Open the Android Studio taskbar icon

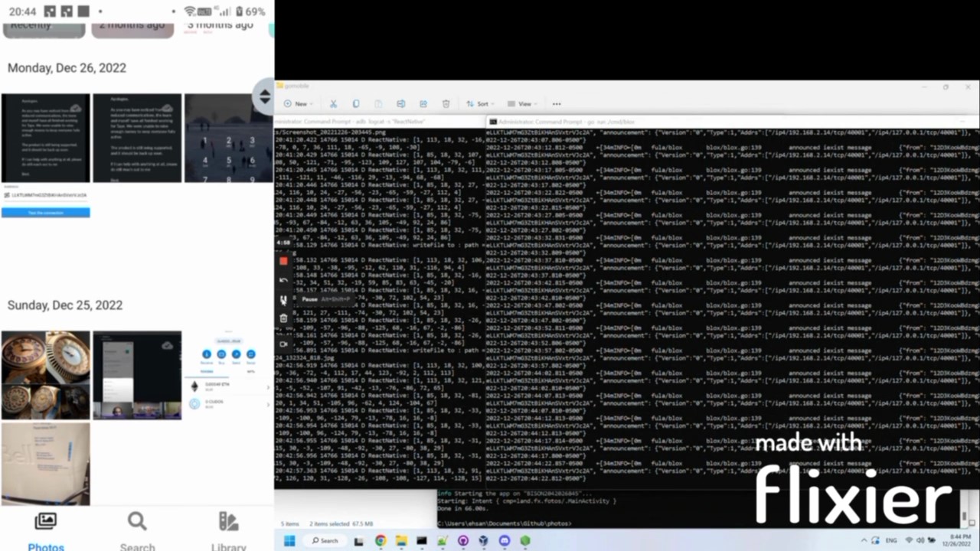pyautogui.click(x=442, y=540)
